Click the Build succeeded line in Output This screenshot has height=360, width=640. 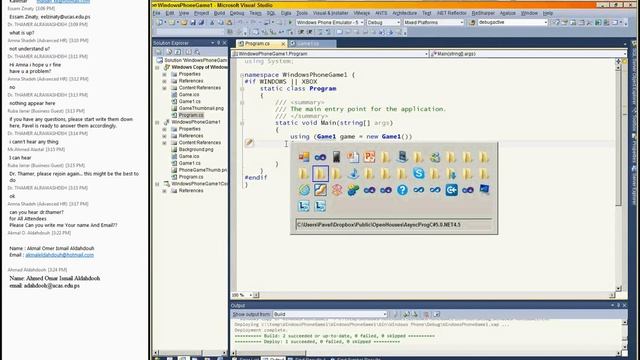click(335, 336)
